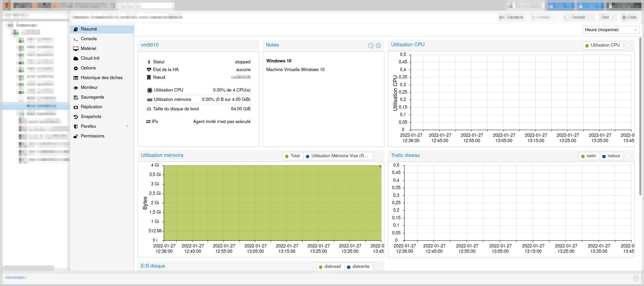The width and height of the screenshot is (644, 286).
Task: Click disk chart round undo-zoom button
Action: [x=378, y=267]
